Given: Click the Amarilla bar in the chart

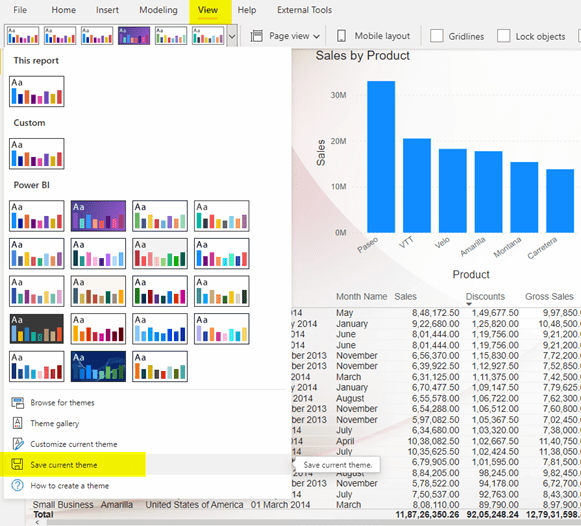Looking at the screenshot, I should pyautogui.click(x=488, y=192).
